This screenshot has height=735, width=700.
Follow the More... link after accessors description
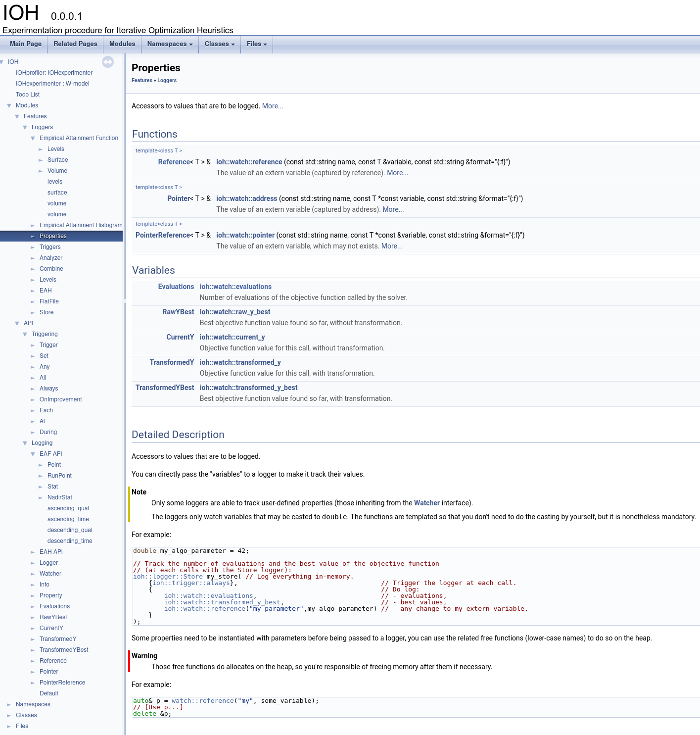coord(273,106)
